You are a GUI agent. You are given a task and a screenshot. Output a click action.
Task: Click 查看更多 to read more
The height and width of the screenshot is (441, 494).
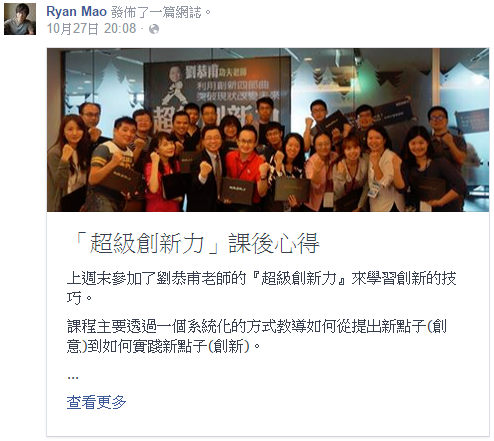tap(96, 402)
